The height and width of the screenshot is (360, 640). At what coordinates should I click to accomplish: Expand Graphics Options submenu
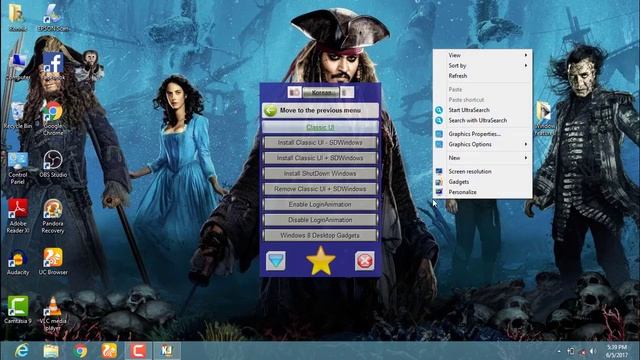482,144
